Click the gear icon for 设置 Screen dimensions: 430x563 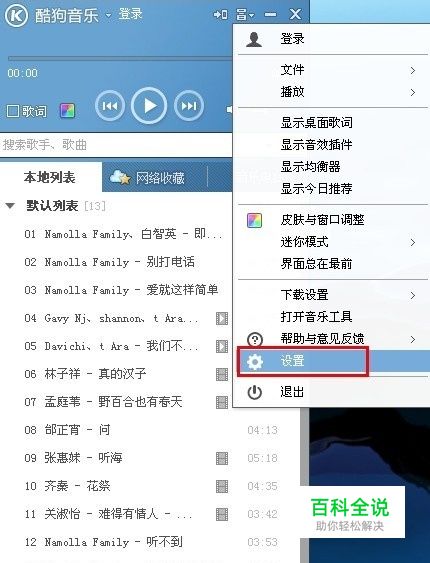(x=255, y=362)
